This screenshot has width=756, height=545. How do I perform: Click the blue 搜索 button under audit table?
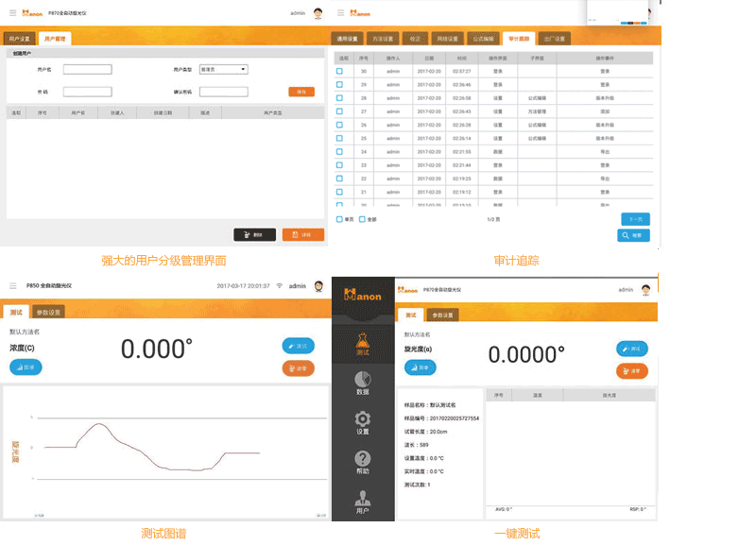pyautogui.click(x=634, y=235)
